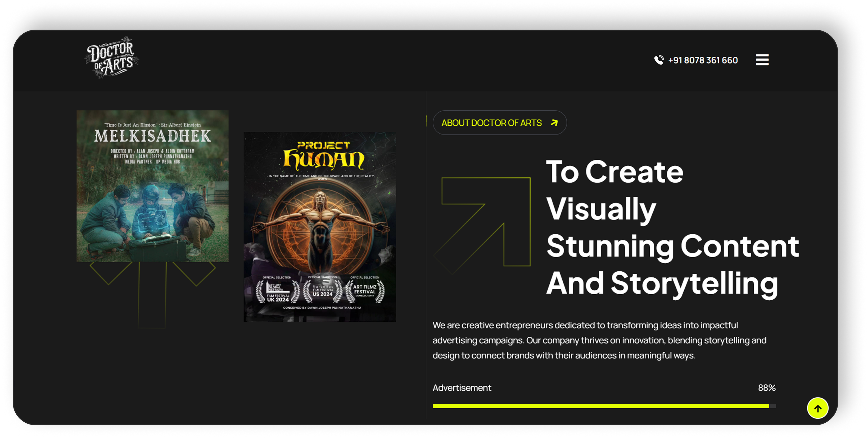Open the Project Human poster

click(320, 227)
